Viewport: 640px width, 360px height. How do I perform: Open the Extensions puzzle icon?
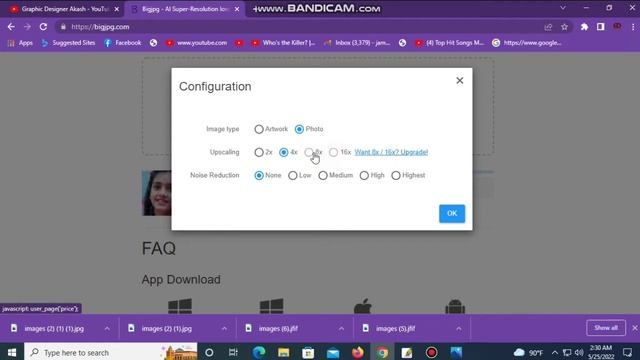[584, 27]
